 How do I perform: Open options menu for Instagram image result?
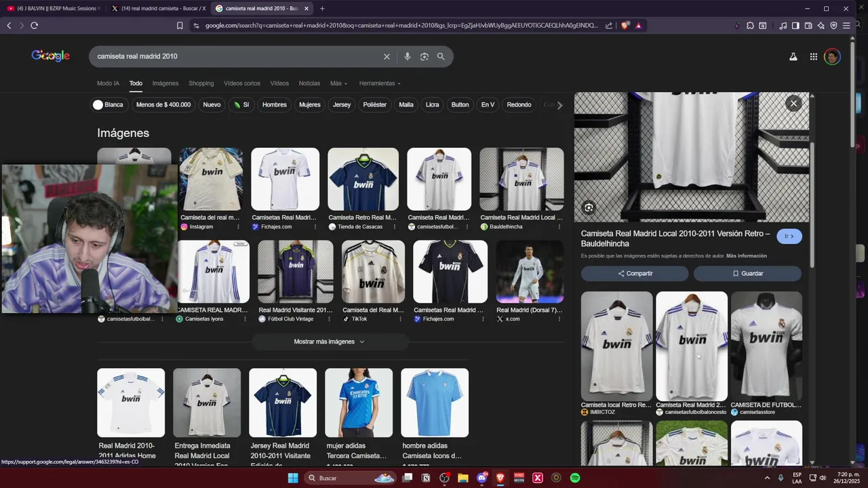238,227
